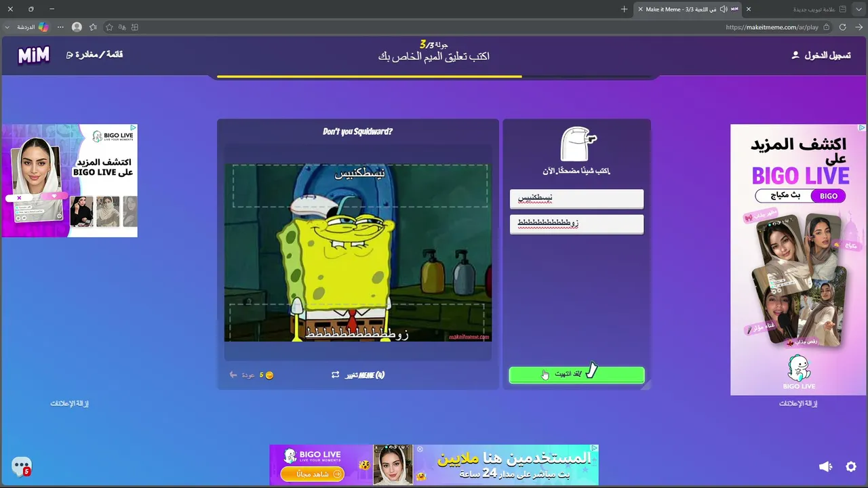Close the bottom ad with the X icon

(420, 449)
